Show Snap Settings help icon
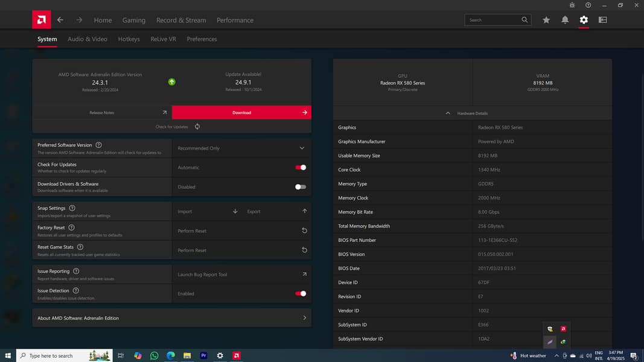 72,208
